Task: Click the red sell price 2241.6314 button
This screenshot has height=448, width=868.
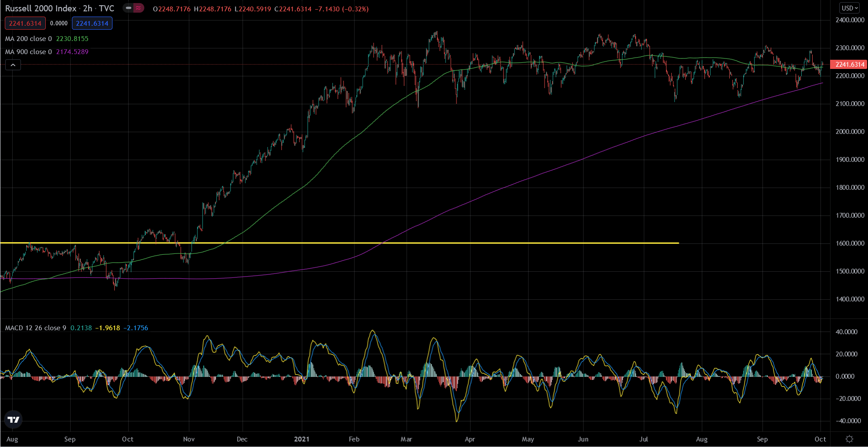Action: pos(25,24)
